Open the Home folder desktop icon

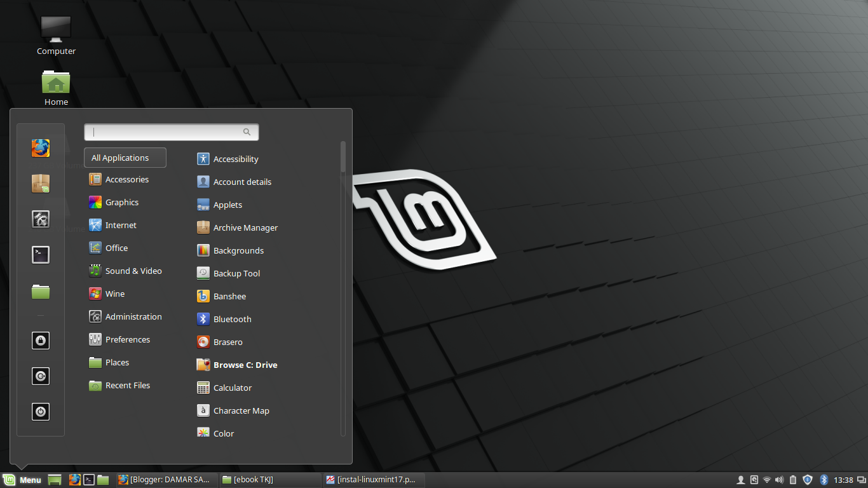click(56, 88)
